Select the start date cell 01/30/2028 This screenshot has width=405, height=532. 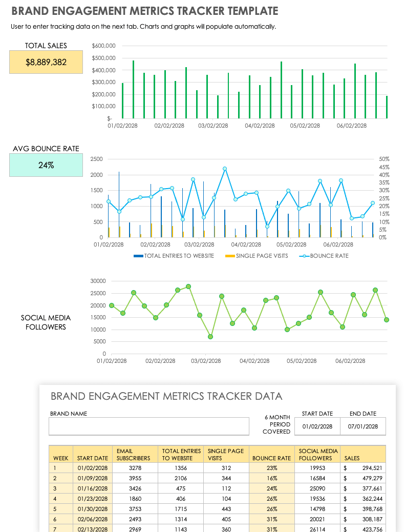click(93, 509)
